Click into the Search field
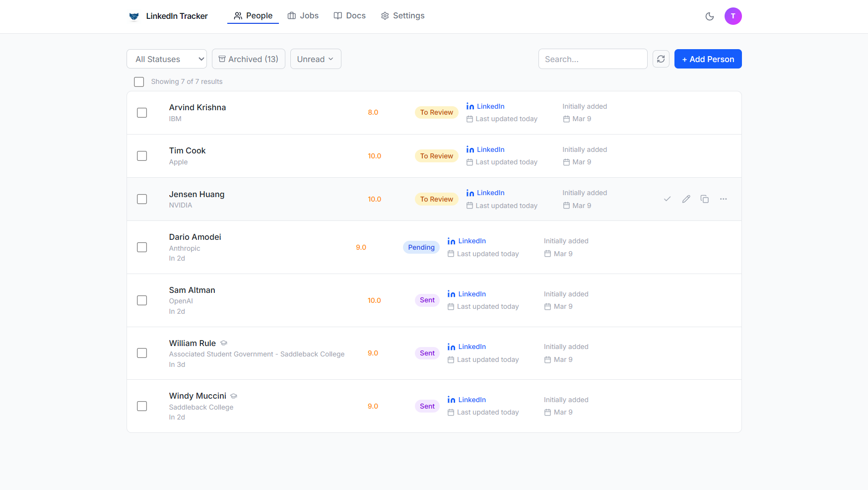This screenshot has width=868, height=490. (593, 59)
